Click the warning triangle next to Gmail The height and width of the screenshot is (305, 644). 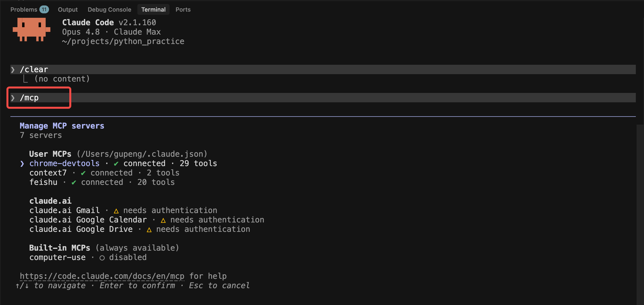tap(116, 211)
